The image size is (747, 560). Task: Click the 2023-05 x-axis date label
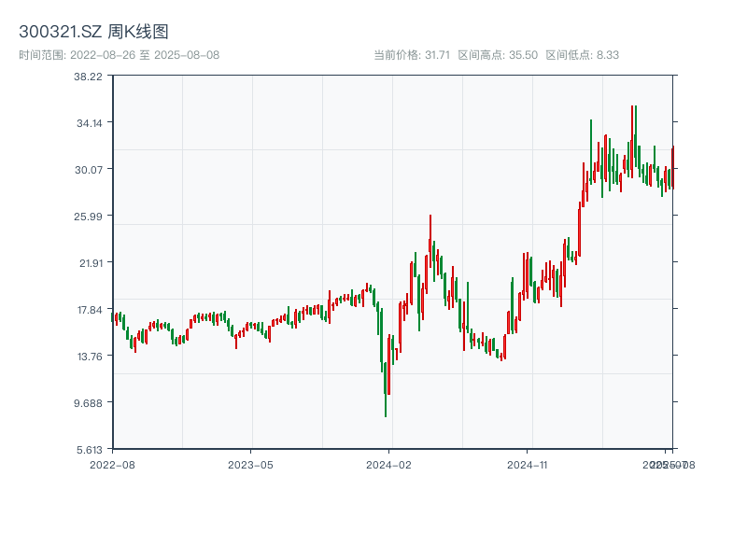point(250,463)
